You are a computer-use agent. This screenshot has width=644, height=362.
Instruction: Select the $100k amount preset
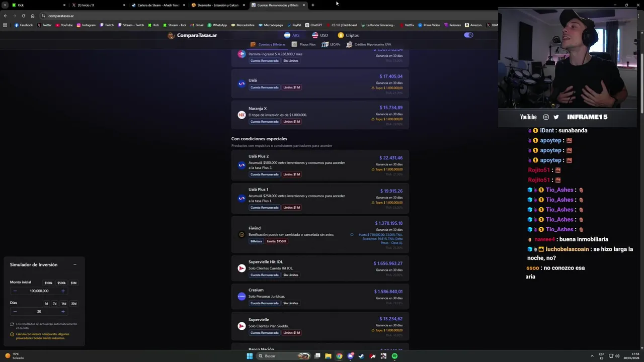pos(48,283)
